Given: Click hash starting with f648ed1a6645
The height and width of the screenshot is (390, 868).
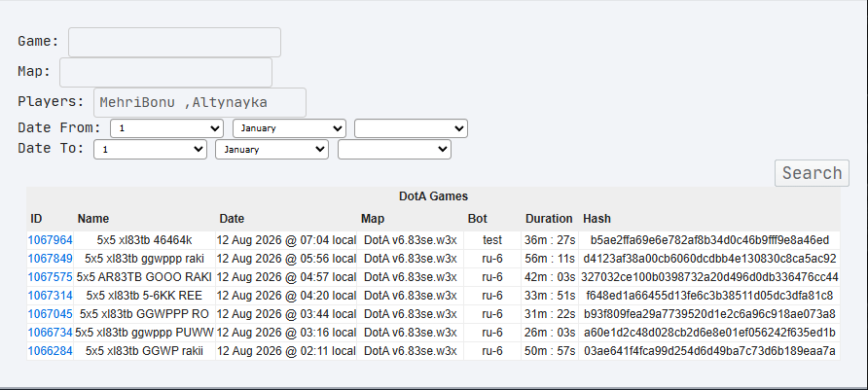Looking at the screenshot, I should pos(709,296).
